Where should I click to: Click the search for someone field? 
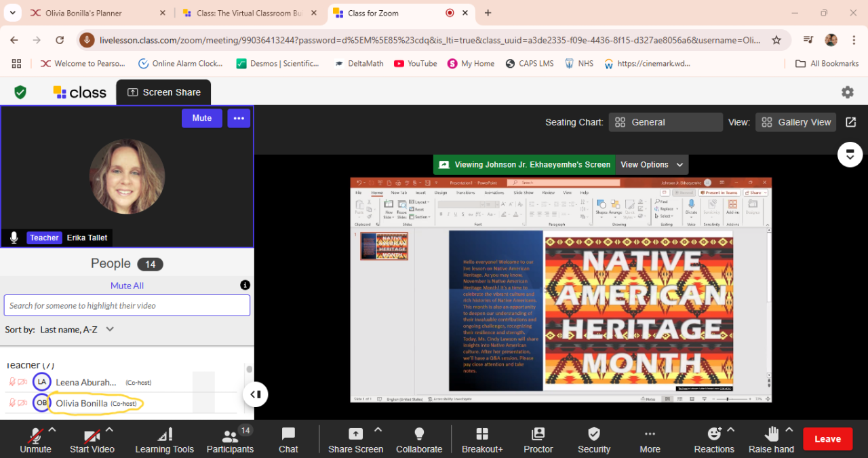tap(127, 305)
